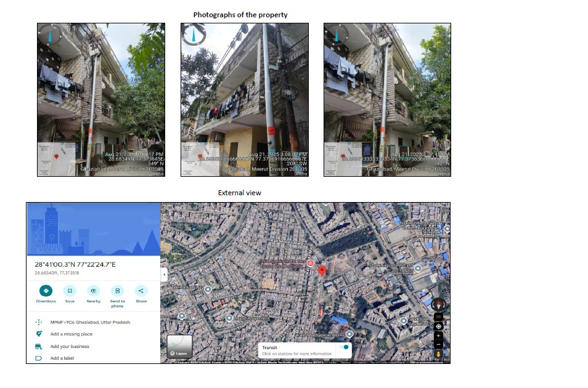Open the middle property photograph

click(244, 100)
